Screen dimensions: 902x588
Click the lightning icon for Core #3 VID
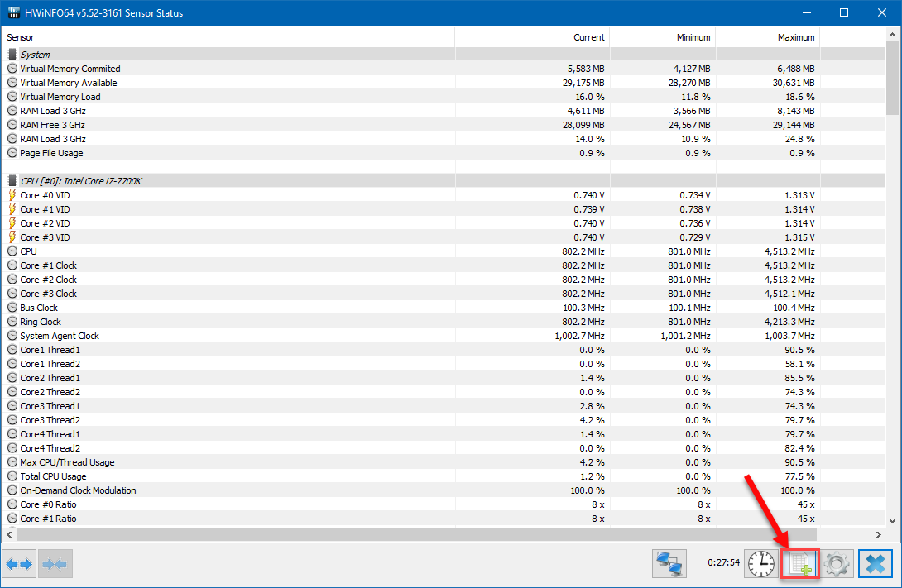12,237
